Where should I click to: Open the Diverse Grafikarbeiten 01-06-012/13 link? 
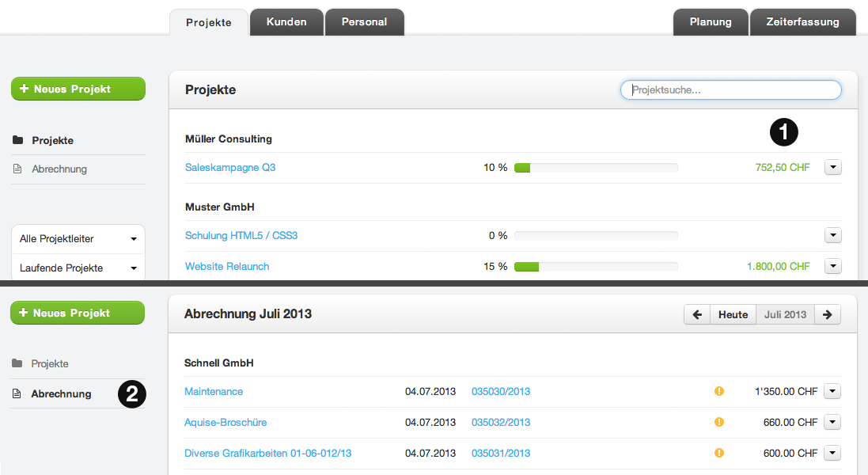pos(268,454)
